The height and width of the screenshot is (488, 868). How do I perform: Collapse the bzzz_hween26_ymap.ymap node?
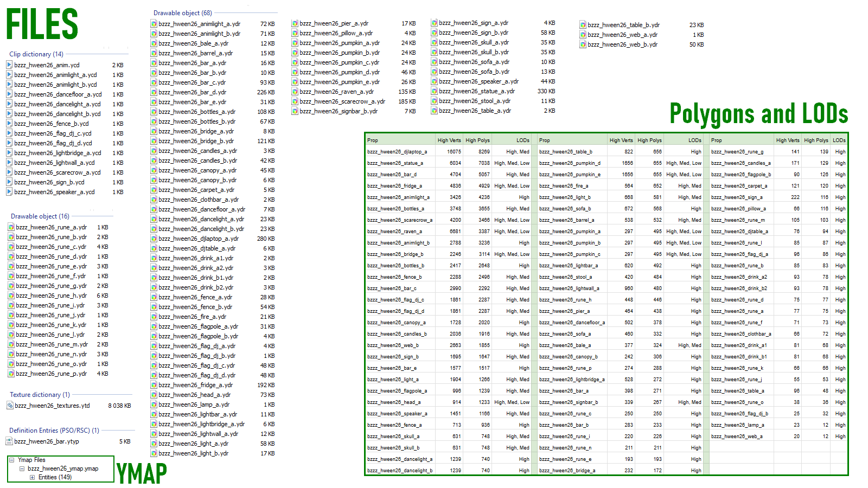tap(22, 468)
